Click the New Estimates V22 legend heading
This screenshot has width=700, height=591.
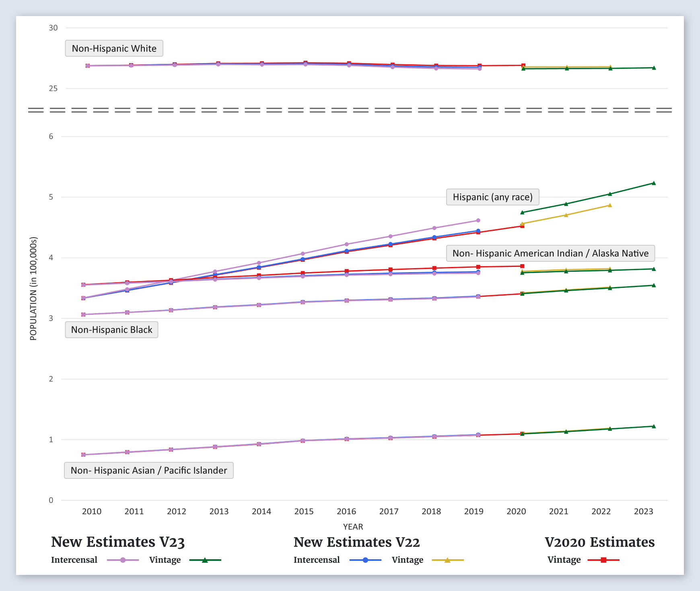click(x=356, y=542)
